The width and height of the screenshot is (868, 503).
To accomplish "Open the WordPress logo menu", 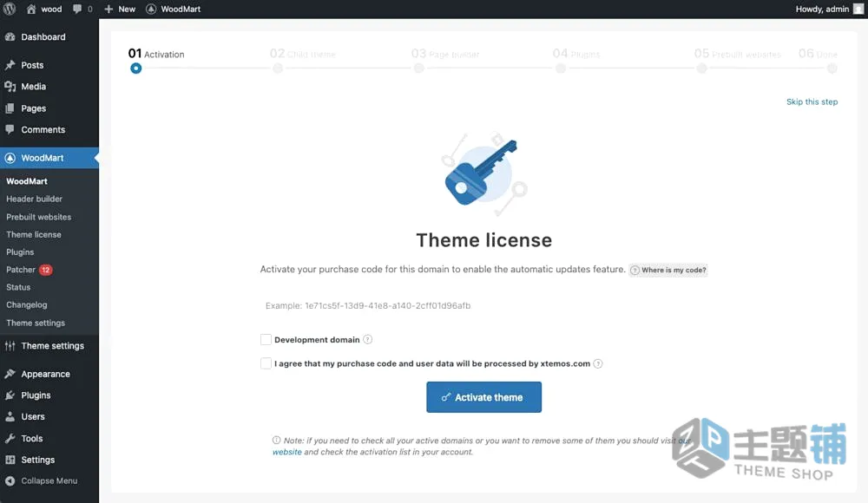I will point(10,9).
